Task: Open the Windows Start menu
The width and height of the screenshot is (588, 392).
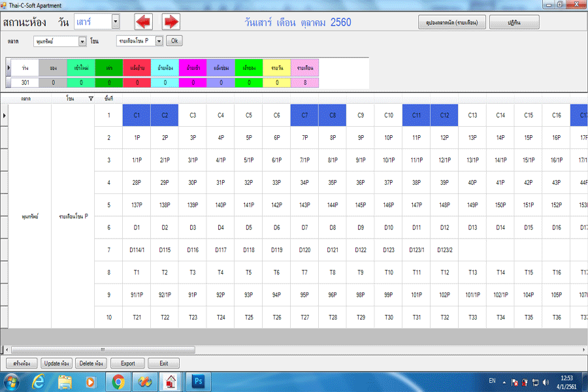Action: (12, 381)
